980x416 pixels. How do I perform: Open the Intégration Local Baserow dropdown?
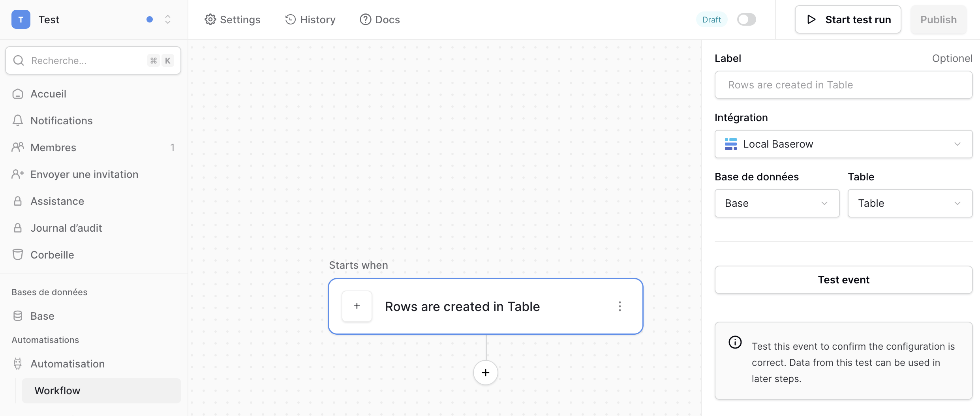(x=843, y=144)
